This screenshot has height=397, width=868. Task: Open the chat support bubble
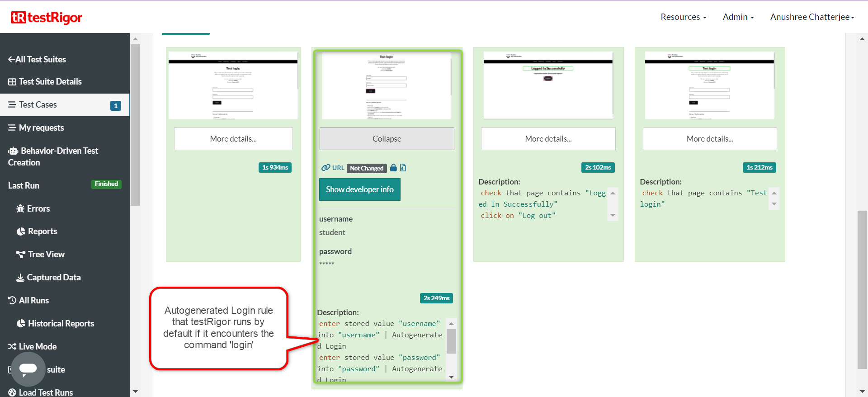tap(28, 369)
